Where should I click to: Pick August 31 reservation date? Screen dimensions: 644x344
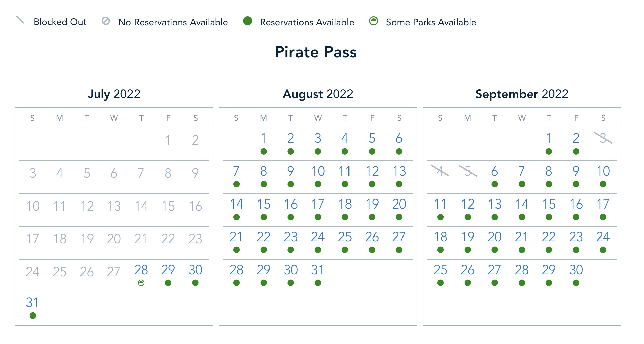(x=318, y=270)
